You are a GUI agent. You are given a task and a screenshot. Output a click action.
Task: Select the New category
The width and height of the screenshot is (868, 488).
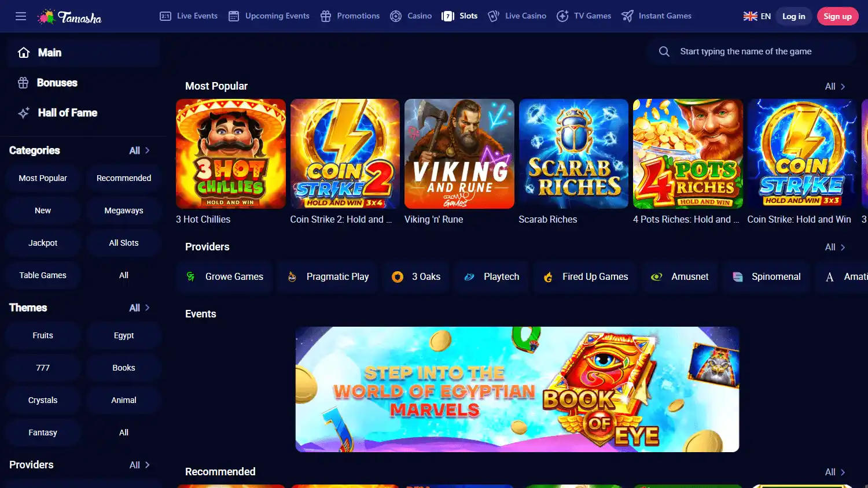pos(43,210)
